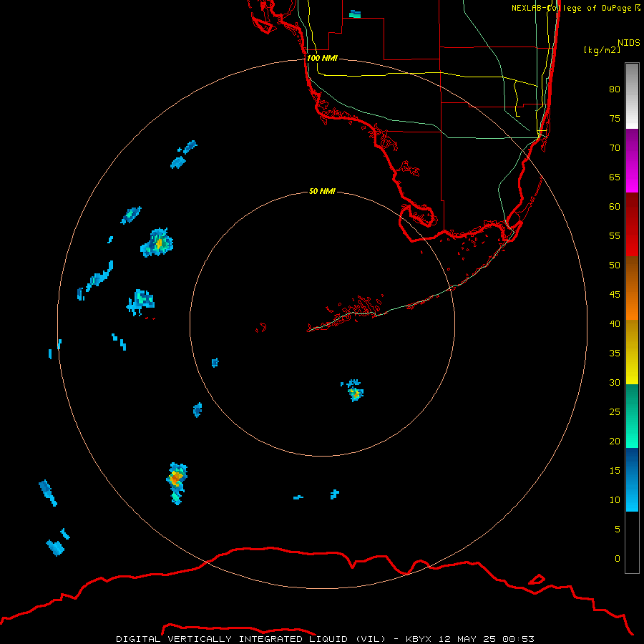Click the [kg/m2] units label
Image resolution: width=644 pixels, height=644 pixels.
coord(602,50)
